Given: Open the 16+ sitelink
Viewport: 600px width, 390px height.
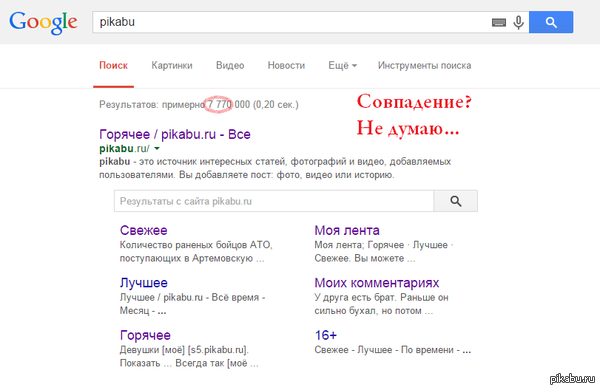Looking at the screenshot, I should [326, 335].
